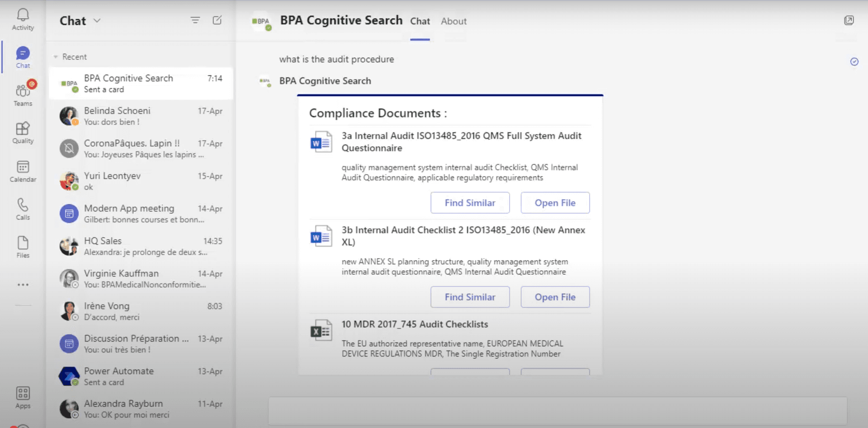The height and width of the screenshot is (428, 868).
Task: Click the message compose box
Action: click(557, 411)
